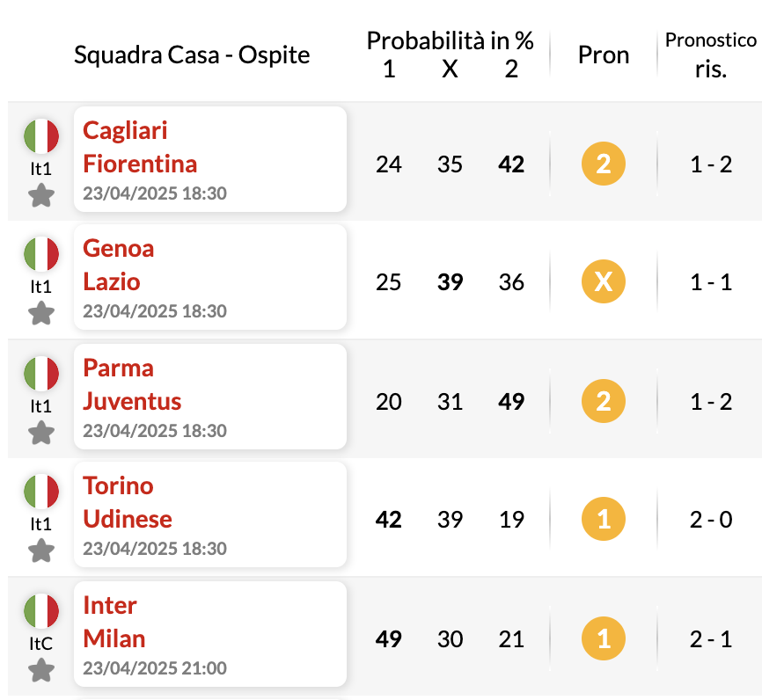This screenshot has height=700, width=762.
Task: Open the flag icon by Torino Udinese
Action: (x=41, y=491)
